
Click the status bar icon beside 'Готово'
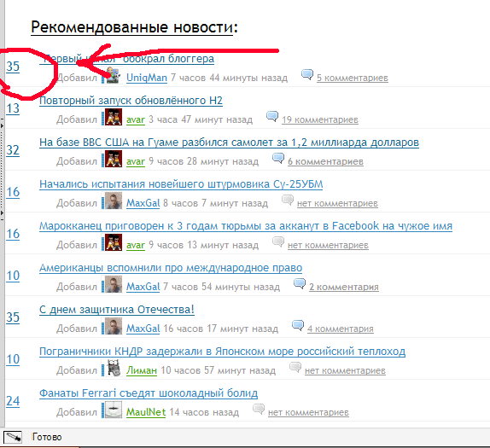click(13, 437)
